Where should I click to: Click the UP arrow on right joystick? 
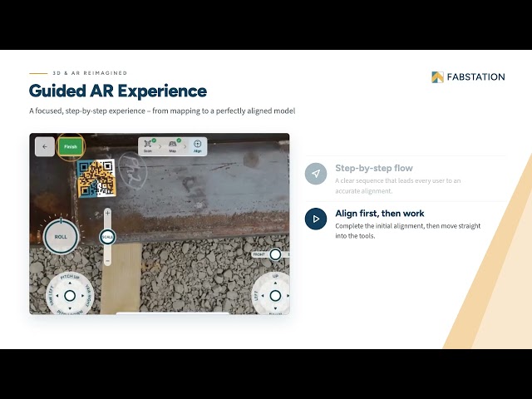point(275,283)
